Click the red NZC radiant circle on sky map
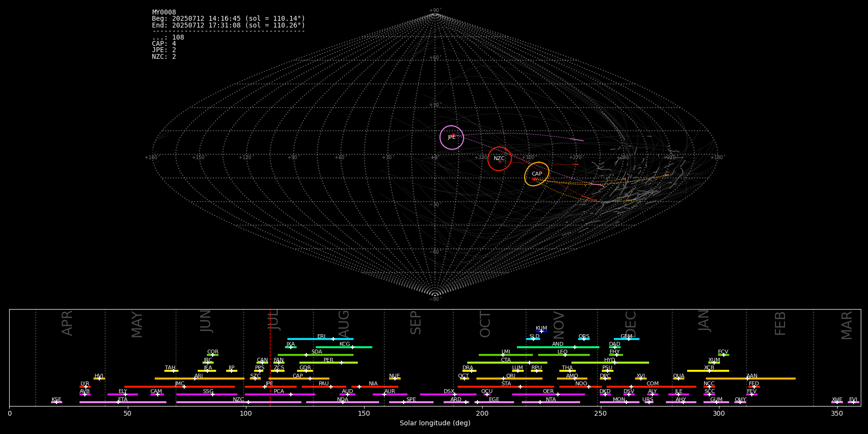 [500, 159]
